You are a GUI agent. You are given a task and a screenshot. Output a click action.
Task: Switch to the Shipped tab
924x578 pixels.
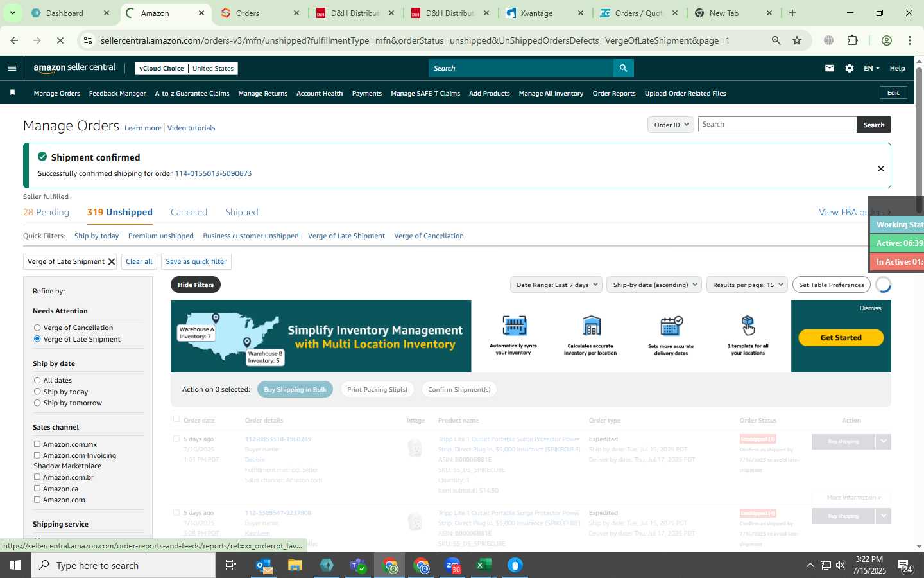coord(242,212)
